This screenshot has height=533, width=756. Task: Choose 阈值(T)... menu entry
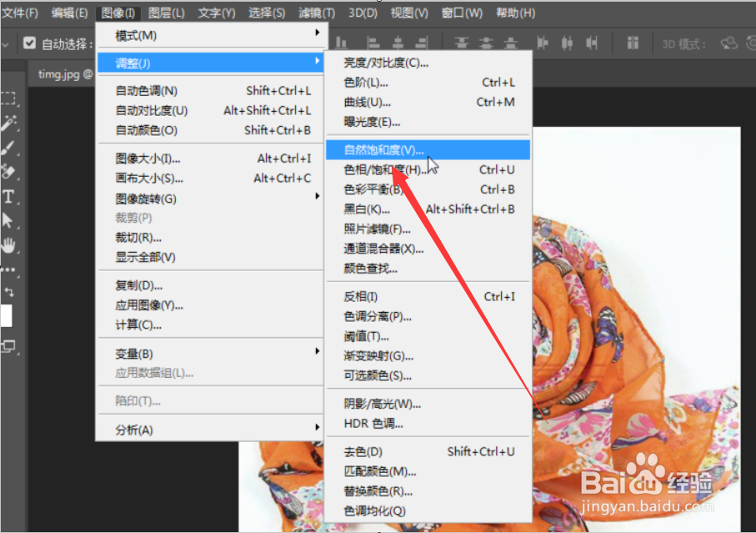click(428, 336)
